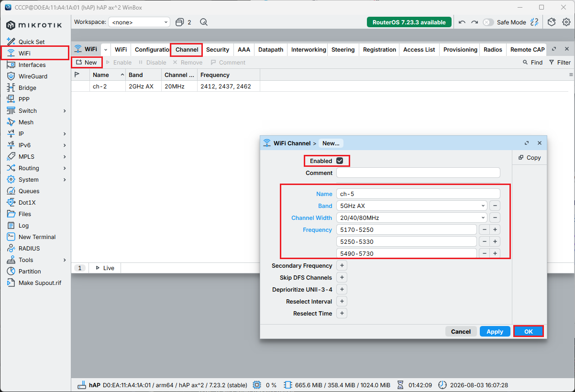Uncheck the Enabled checkbox
The height and width of the screenshot is (392, 575).
[340, 161]
